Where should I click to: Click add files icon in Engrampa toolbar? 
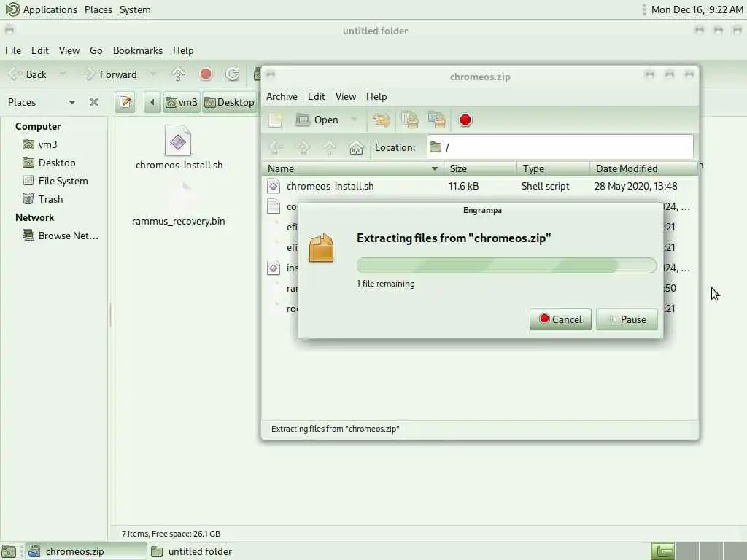click(410, 120)
